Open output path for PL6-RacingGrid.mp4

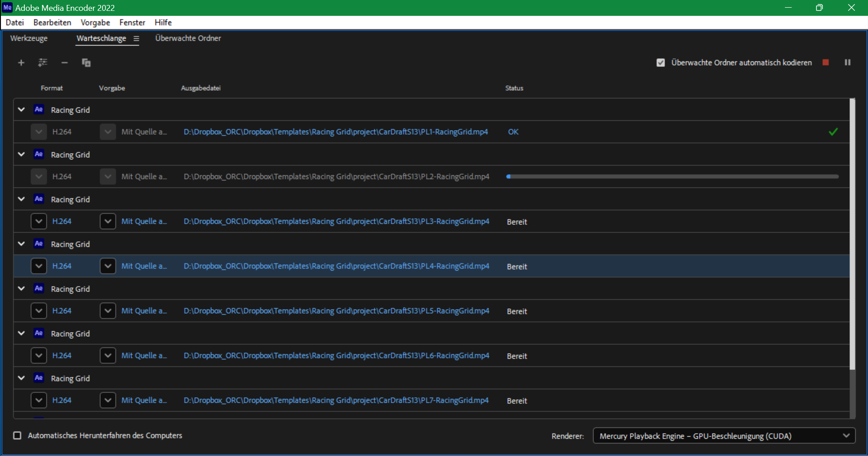tap(336, 356)
